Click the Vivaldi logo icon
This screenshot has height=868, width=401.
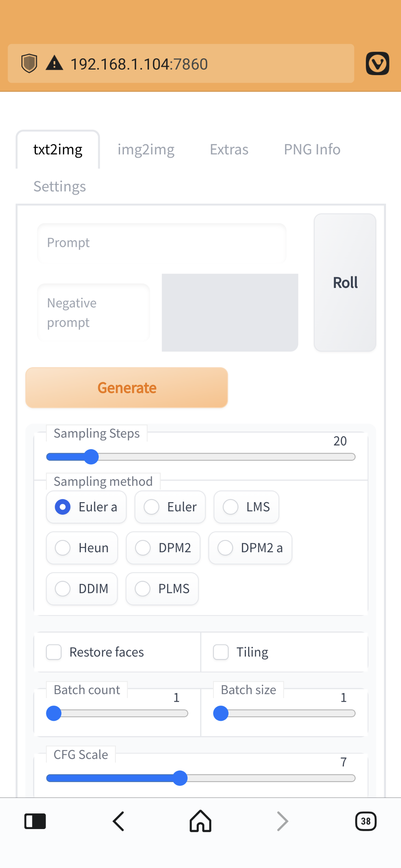click(378, 63)
